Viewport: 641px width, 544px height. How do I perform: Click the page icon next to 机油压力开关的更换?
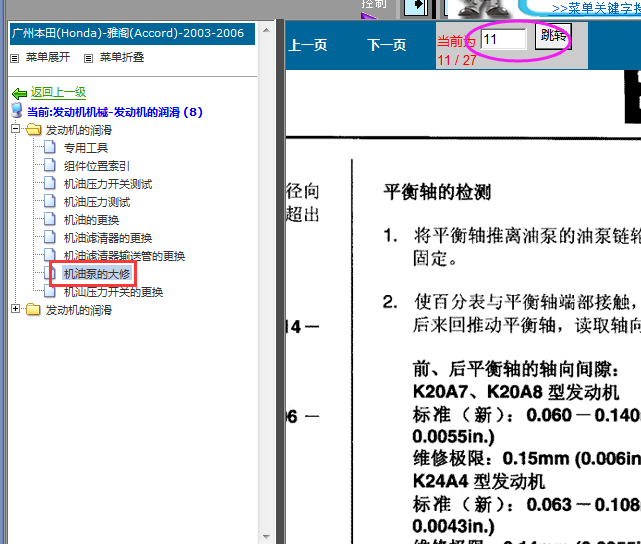coord(50,291)
